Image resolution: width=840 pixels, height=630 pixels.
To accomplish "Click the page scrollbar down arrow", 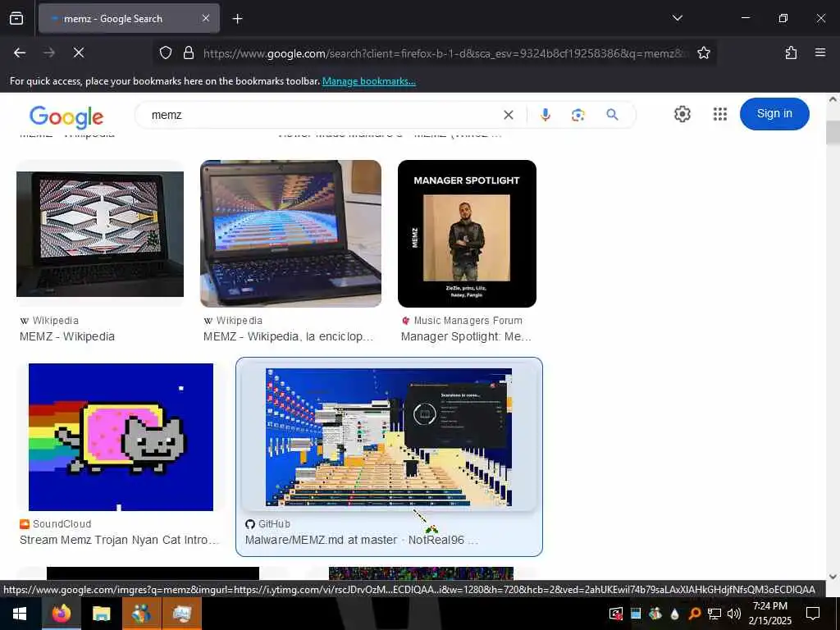I will point(833,577).
